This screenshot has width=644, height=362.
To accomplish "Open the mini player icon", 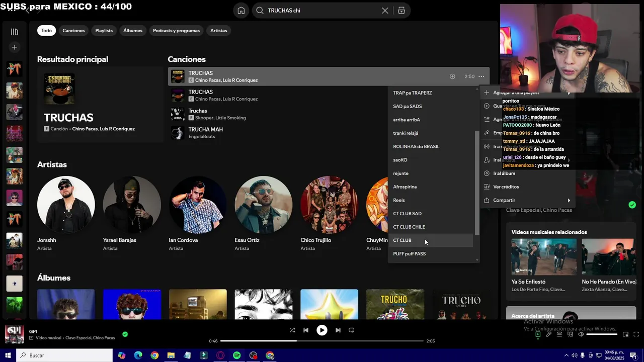I will pyautogui.click(x=626, y=334).
